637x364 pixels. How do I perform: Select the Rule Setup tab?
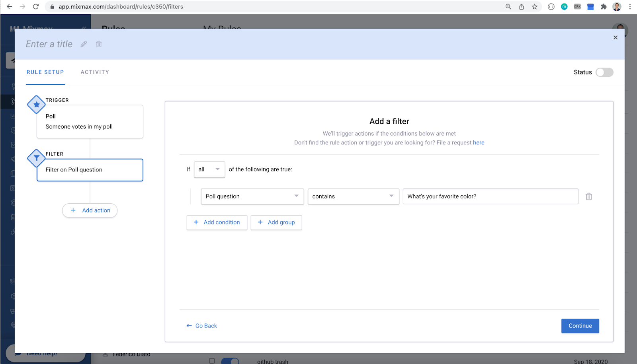coord(45,72)
